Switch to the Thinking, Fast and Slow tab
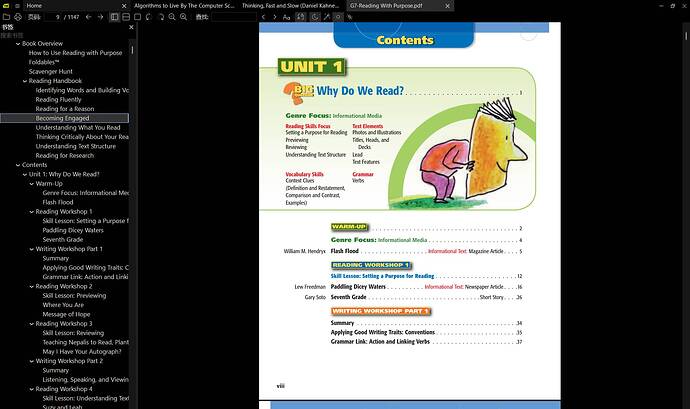The image size is (690, 409). (x=290, y=6)
